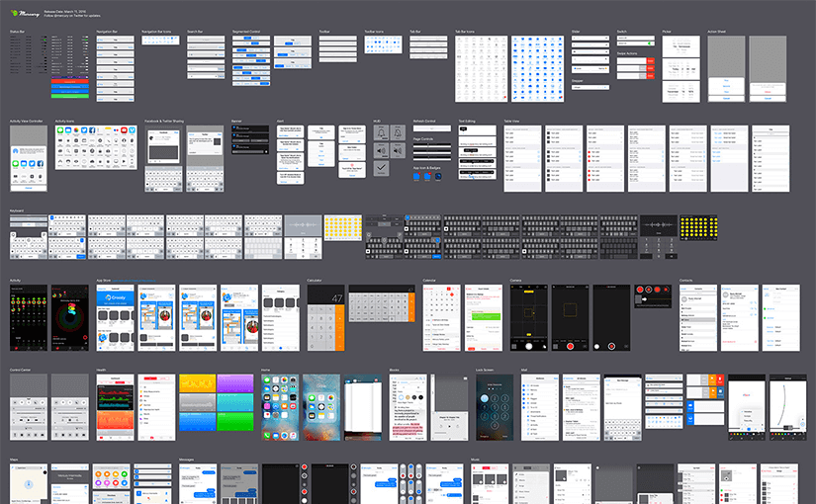Select Photos icon in the Activity Icons panel
The width and height of the screenshot is (816, 504).
(76, 130)
